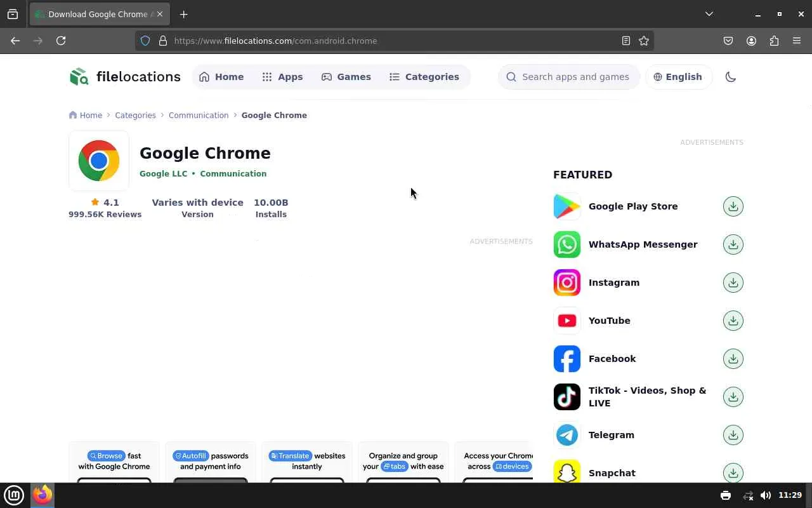Bookmark this page with the star icon
This screenshot has width=812, height=508.
(644, 41)
